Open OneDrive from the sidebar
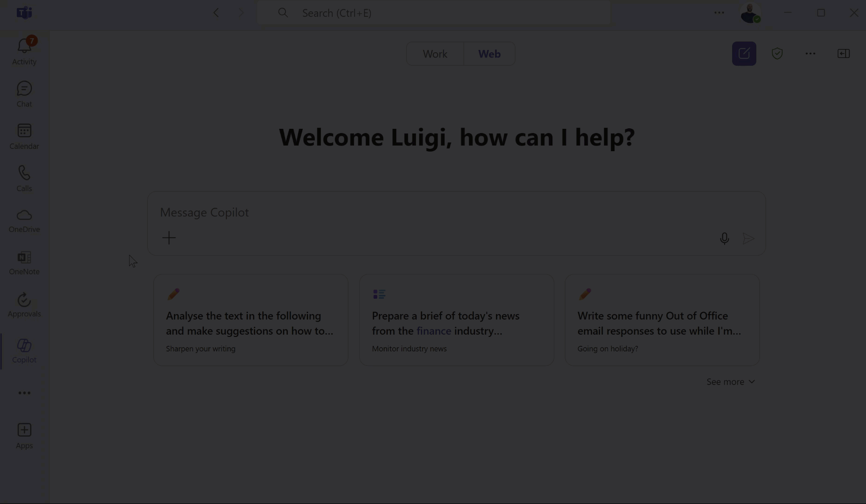The width and height of the screenshot is (866, 504). (x=24, y=221)
